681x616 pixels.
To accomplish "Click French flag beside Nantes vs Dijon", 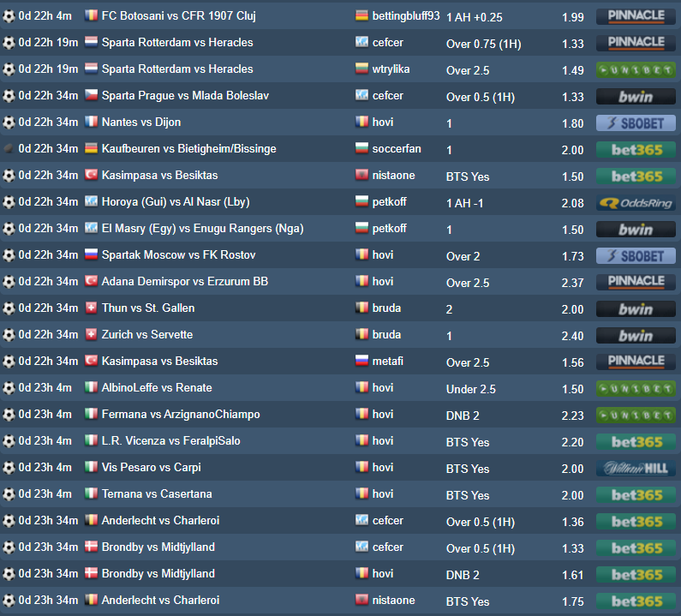I will 91,122.
